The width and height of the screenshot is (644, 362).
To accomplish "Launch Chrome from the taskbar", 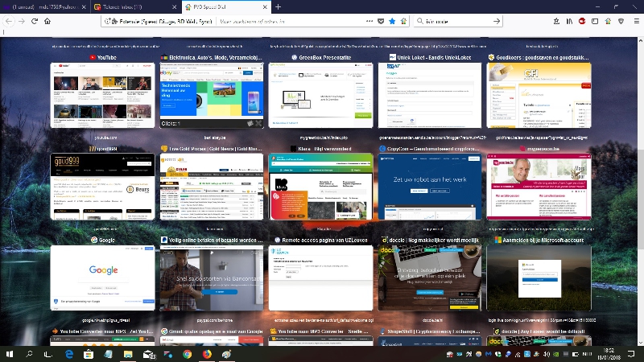I will pyautogui.click(x=187, y=353).
